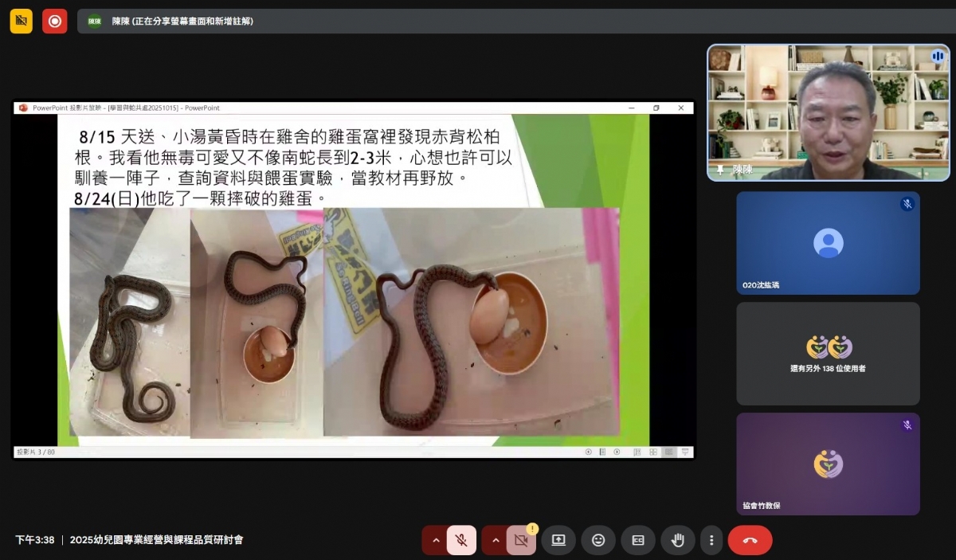Open the '還有另外 138 位使用者' participants tile
The image size is (956, 560).
(828, 353)
